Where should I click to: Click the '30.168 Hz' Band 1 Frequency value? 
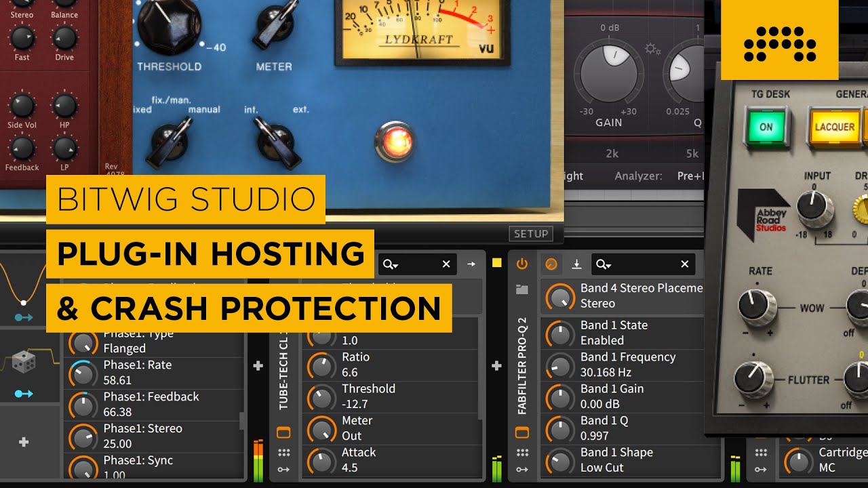(x=606, y=372)
